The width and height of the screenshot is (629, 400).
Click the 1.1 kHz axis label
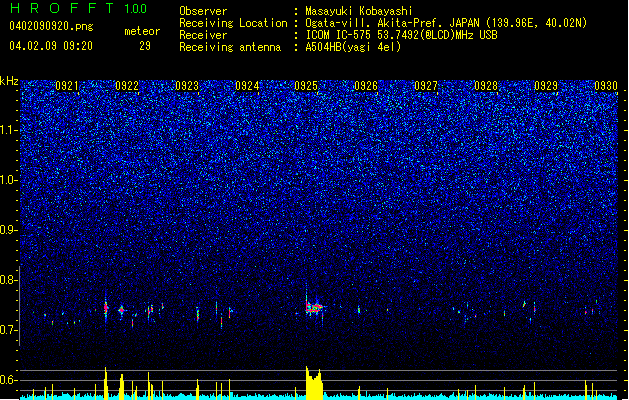9,130
